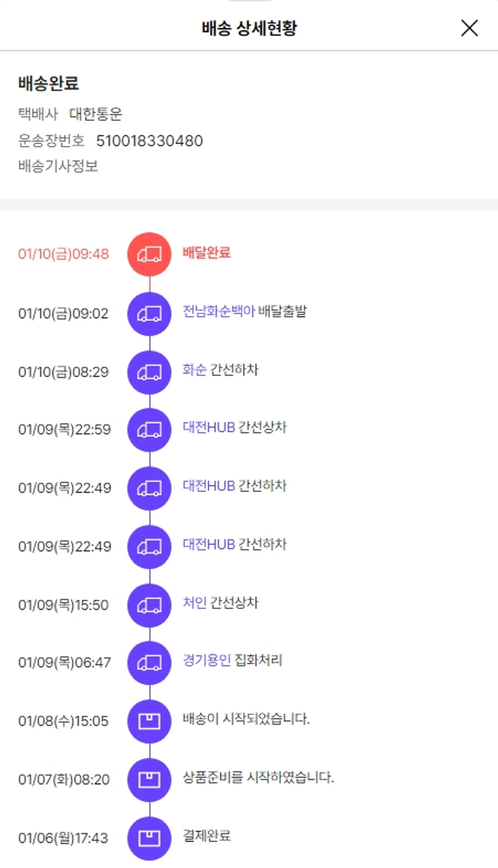The width and height of the screenshot is (498, 868).
Task: Click the truck icon for 처인 간선상차
Action: point(149,605)
